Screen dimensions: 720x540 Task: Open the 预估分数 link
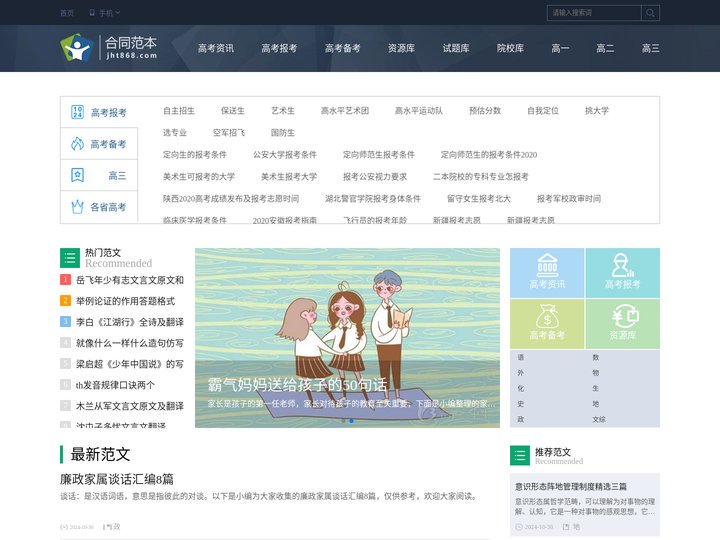tap(485, 111)
